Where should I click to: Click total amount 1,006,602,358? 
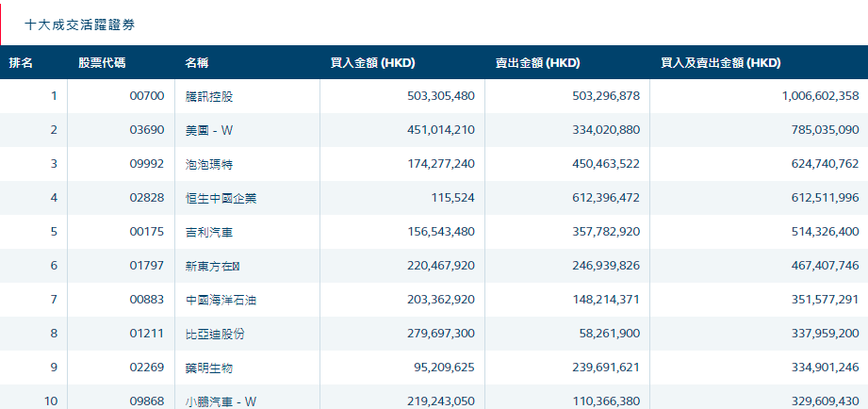tap(820, 96)
